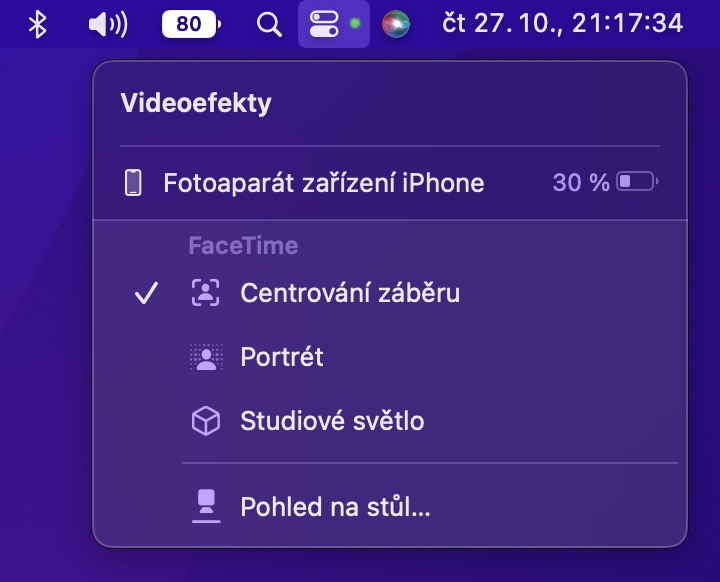Click the battery level indicator showing 80
Screen dimensions: 720x582
point(189,23)
